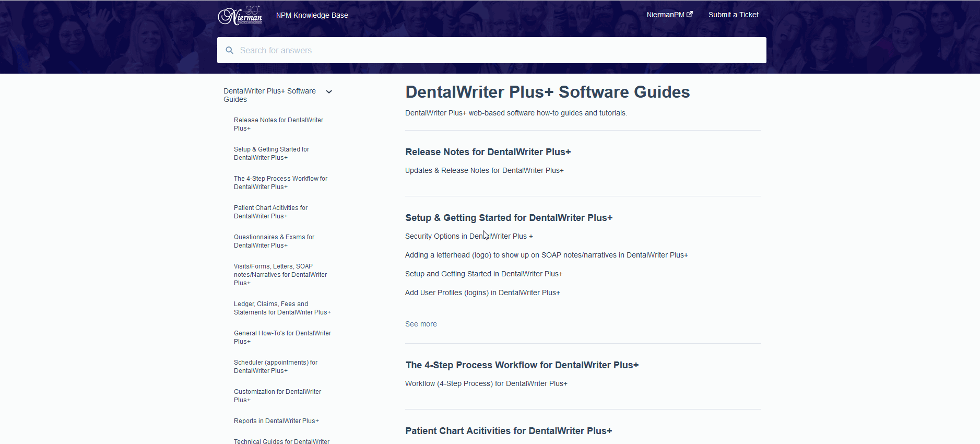Click Submit a Ticket
This screenshot has width=980, height=444.
tap(734, 15)
